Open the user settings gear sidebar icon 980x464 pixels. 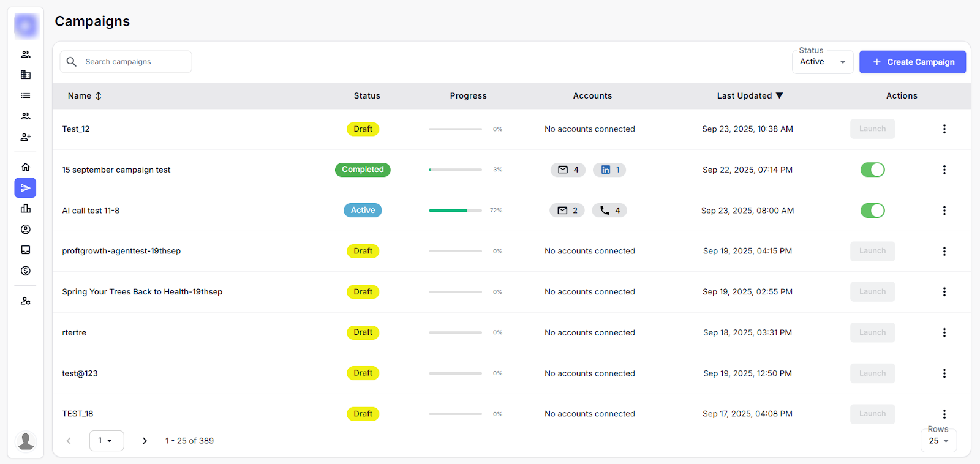click(x=26, y=301)
